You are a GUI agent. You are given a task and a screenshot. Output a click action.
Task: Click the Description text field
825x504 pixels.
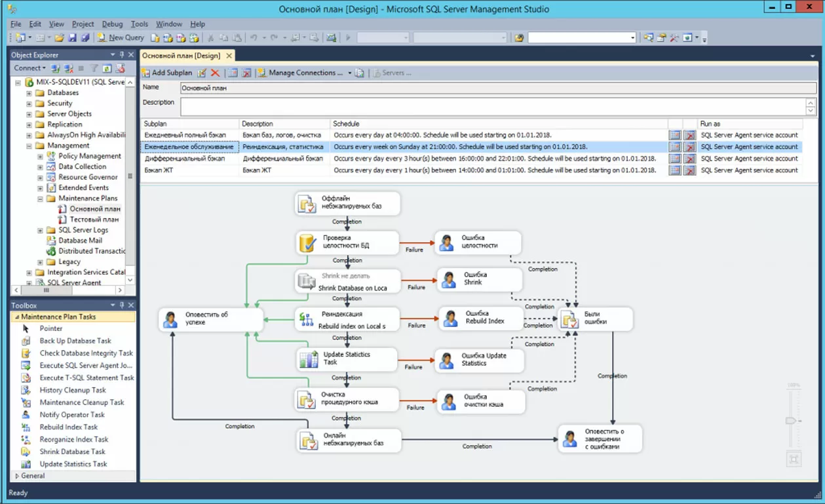pos(493,106)
